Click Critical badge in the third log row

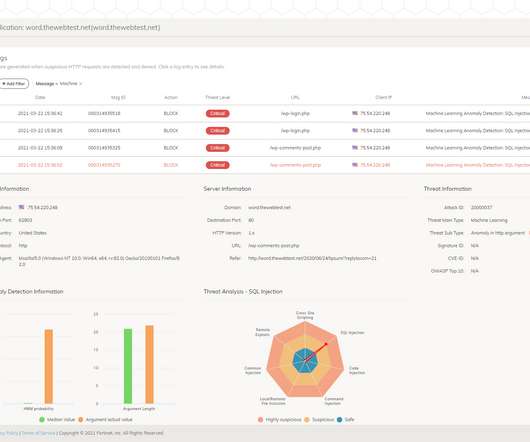tap(217, 148)
